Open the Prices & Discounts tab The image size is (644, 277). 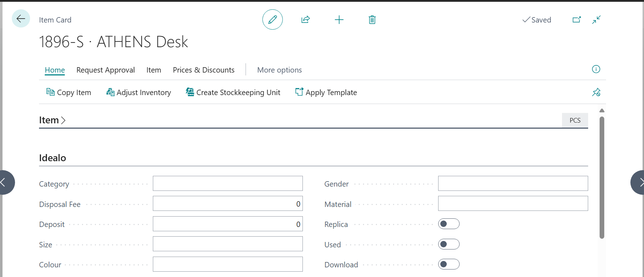(x=203, y=70)
